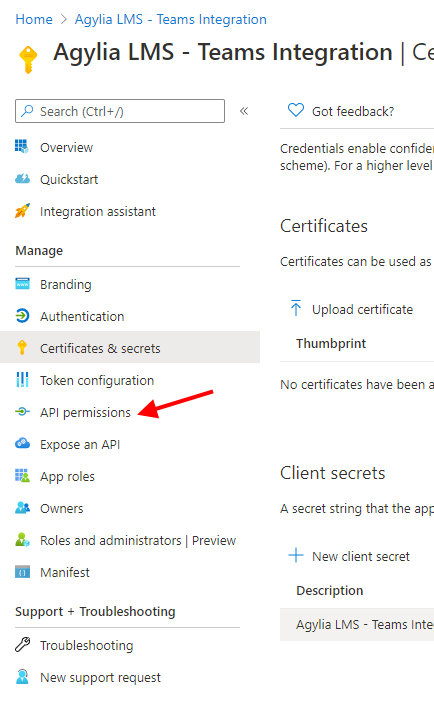Click the Manage section heading
This screenshot has width=434, height=703.
(39, 251)
